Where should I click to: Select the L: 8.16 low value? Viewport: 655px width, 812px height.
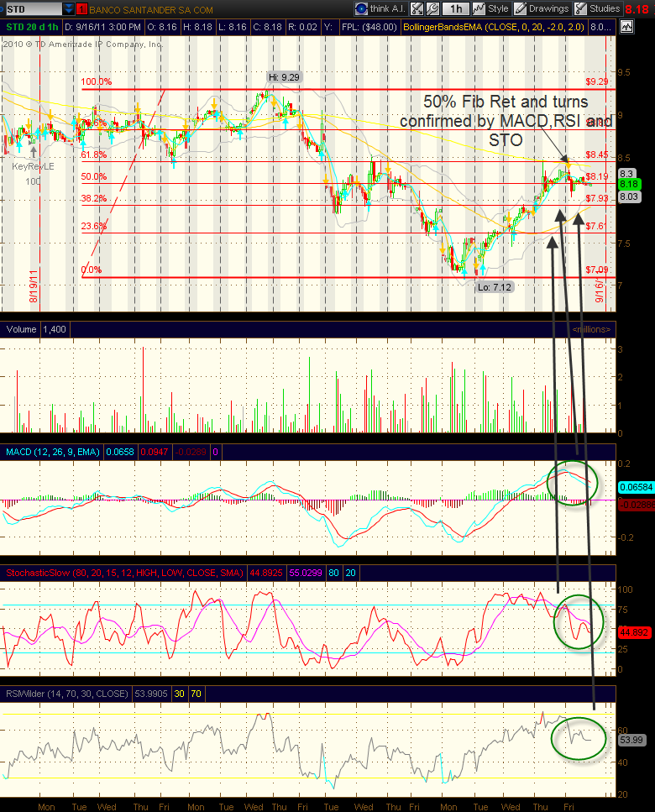pyautogui.click(x=232, y=27)
